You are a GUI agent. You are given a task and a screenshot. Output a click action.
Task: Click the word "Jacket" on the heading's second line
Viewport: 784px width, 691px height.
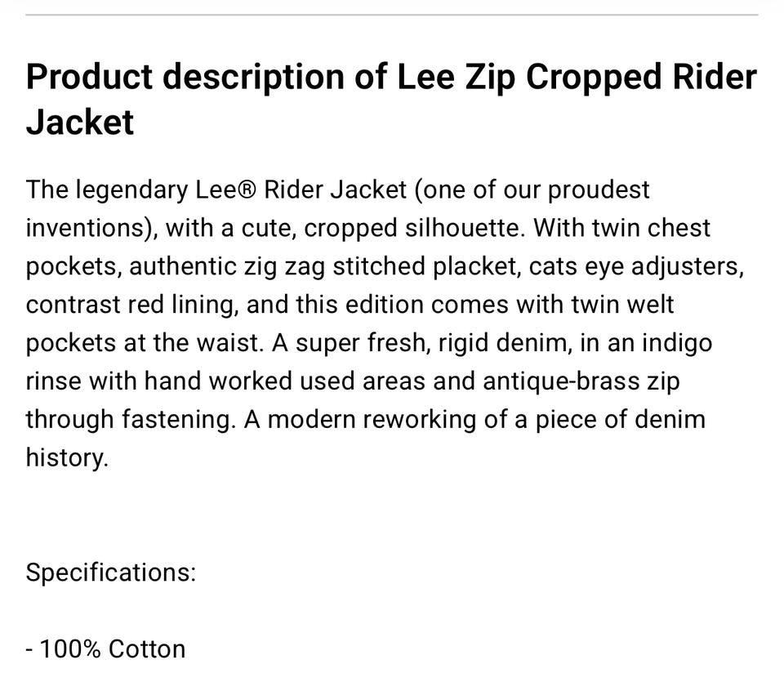[80, 123]
